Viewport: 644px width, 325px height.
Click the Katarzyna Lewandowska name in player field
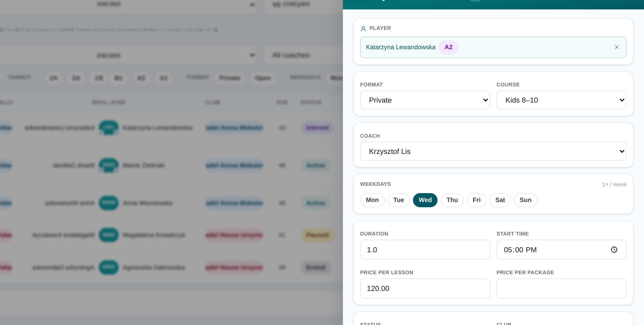[400, 47]
